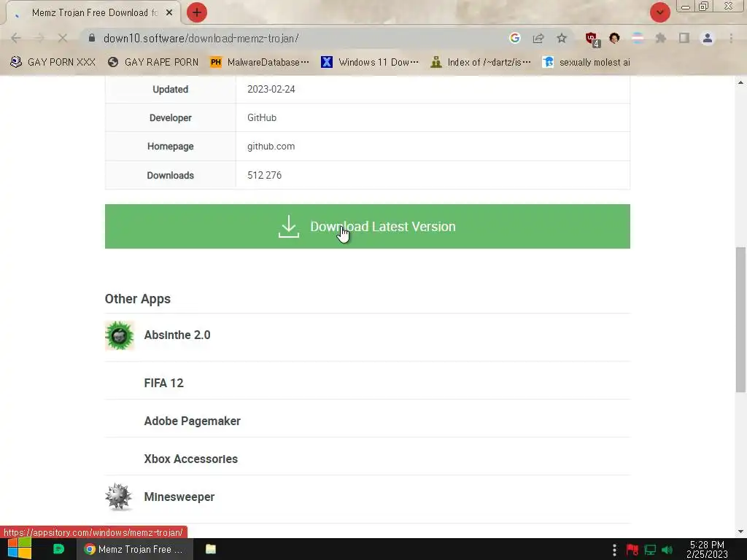747x560 pixels.
Task: Expand the system tray overflow dots
Action: tap(614, 550)
